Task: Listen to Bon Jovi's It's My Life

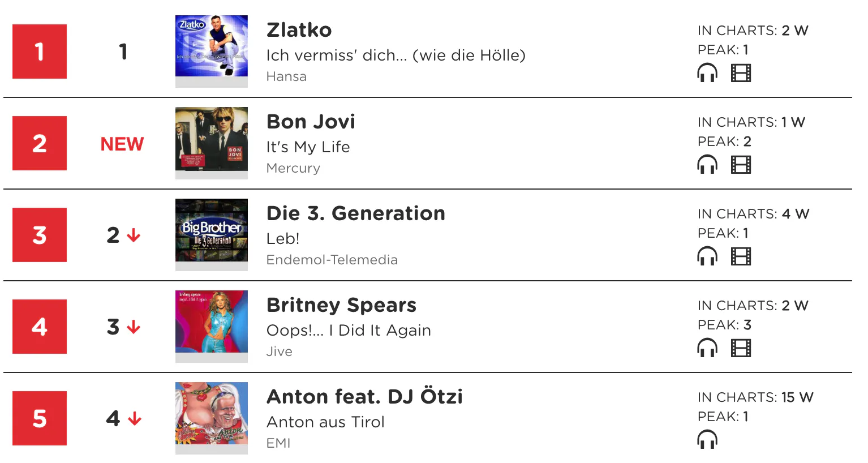Action: point(707,165)
